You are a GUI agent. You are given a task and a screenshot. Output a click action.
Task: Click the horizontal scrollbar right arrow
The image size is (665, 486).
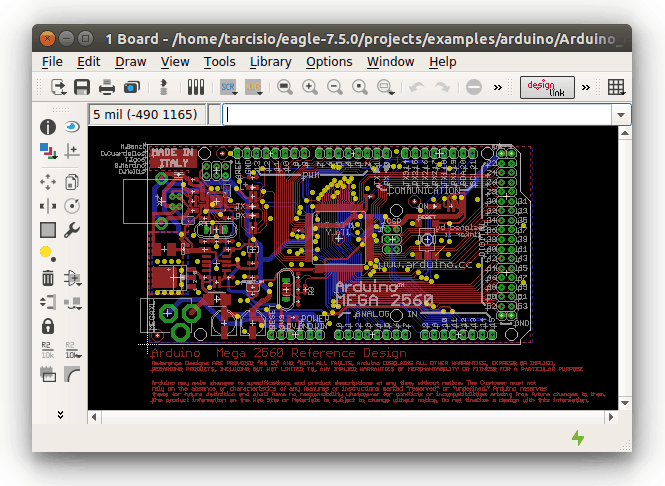tap(611, 417)
